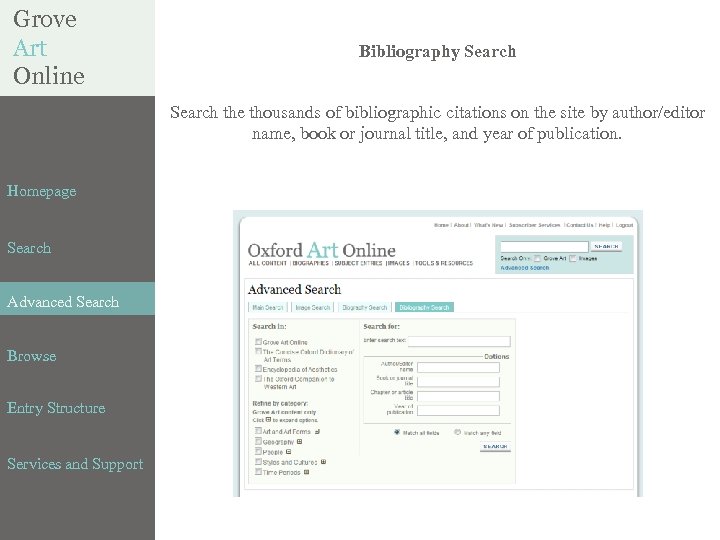Go to the Search section in the sidebar
Screen dimensions: 720x540
29,248
